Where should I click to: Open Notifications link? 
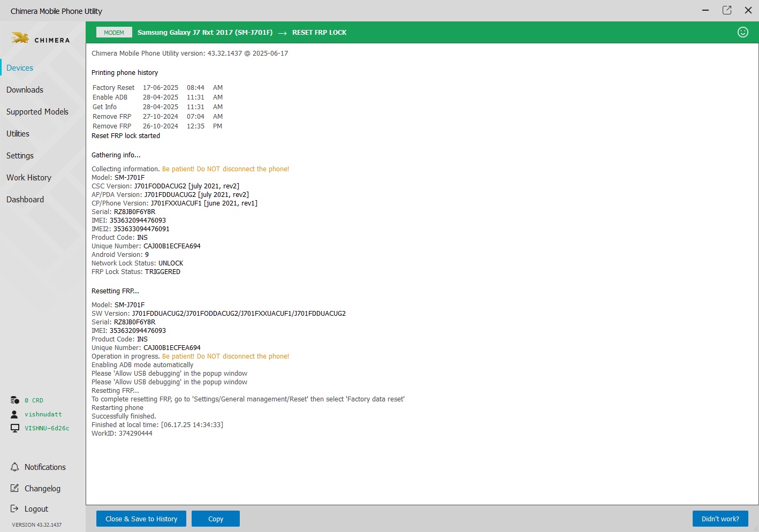[45, 467]
